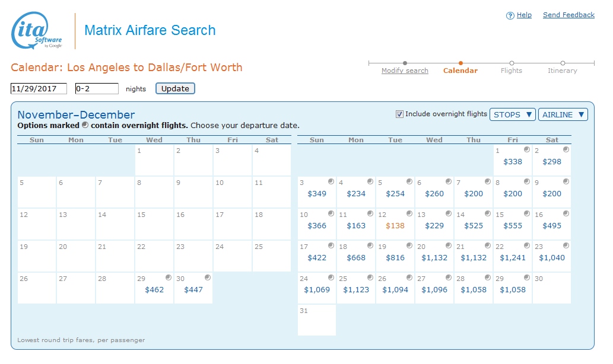The height and width of the screenshot is (364, 613).
Task: Click the ITA Software logo
Action: 34,30
